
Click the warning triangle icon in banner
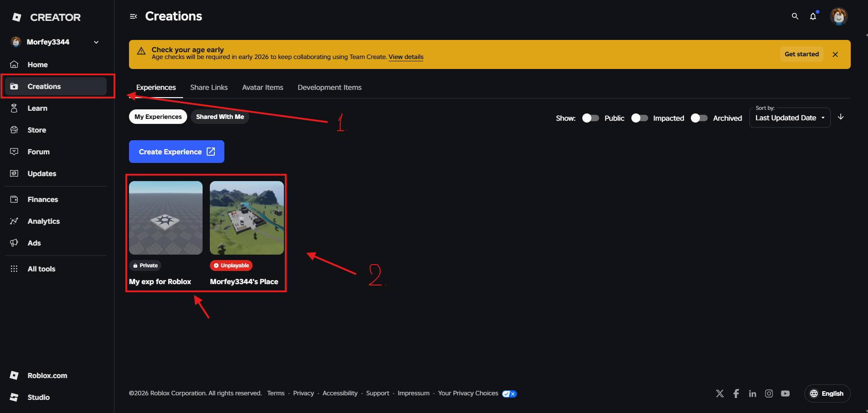pyautogui.click(x=141, y=51)
